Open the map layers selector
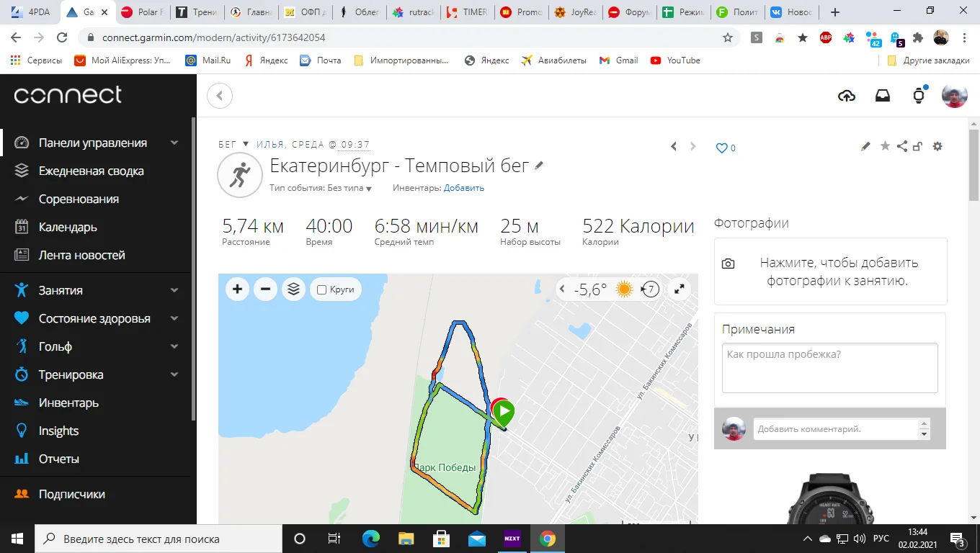The width and height of the screenshot is (980, 553). pos(293,289)
